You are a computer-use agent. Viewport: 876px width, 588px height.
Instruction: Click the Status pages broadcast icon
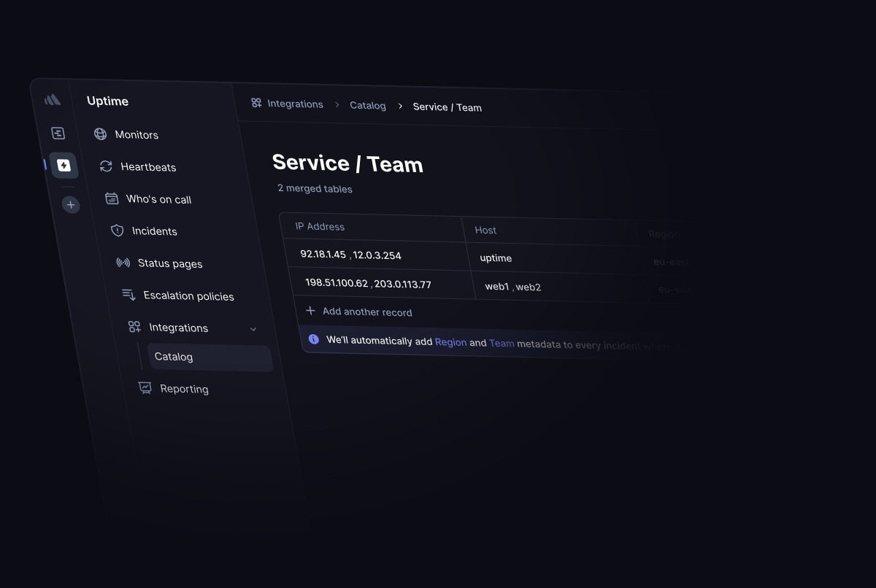tap(123, 263)
